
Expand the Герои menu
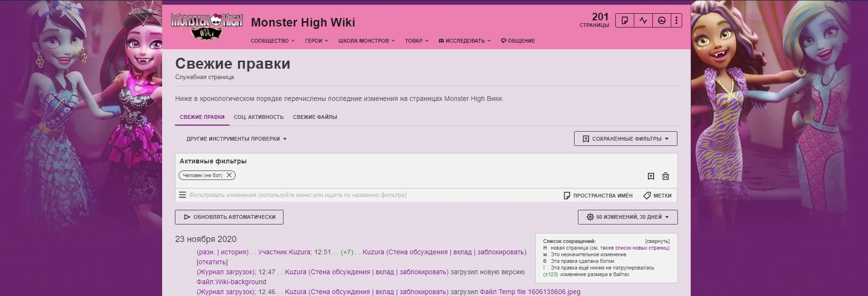coord(316,41)
